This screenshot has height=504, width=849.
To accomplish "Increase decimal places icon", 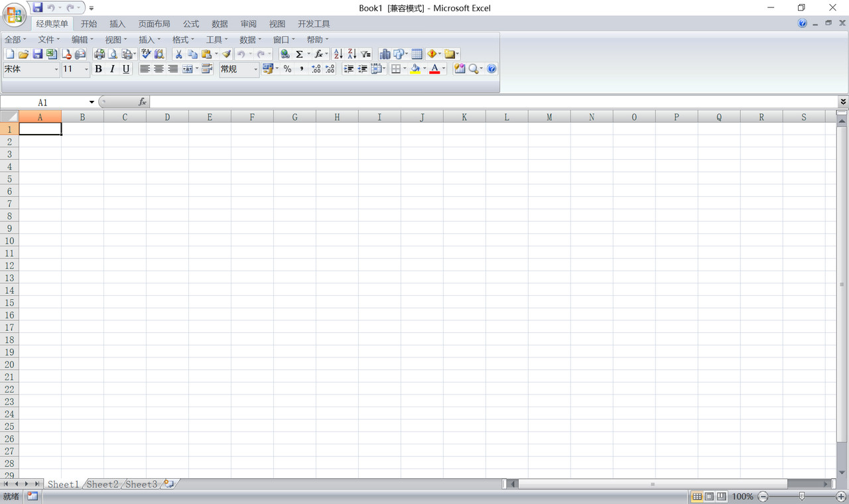I will pos(316,69).
